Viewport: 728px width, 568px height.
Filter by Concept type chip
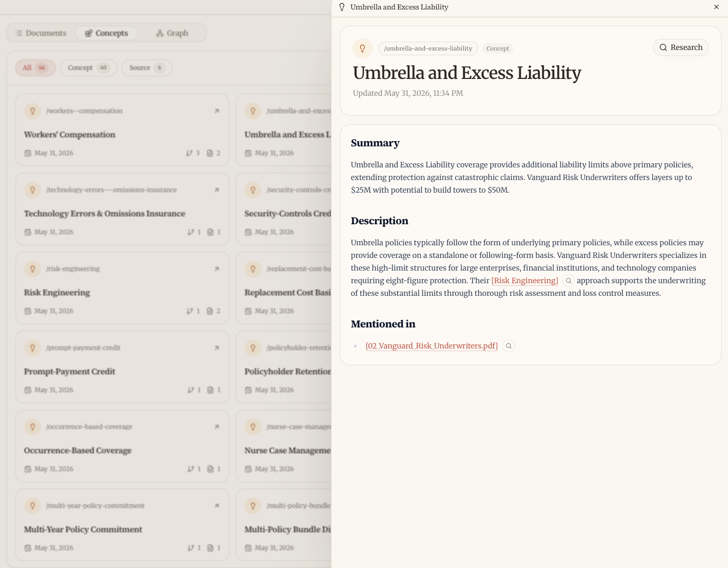pos(88,68)
